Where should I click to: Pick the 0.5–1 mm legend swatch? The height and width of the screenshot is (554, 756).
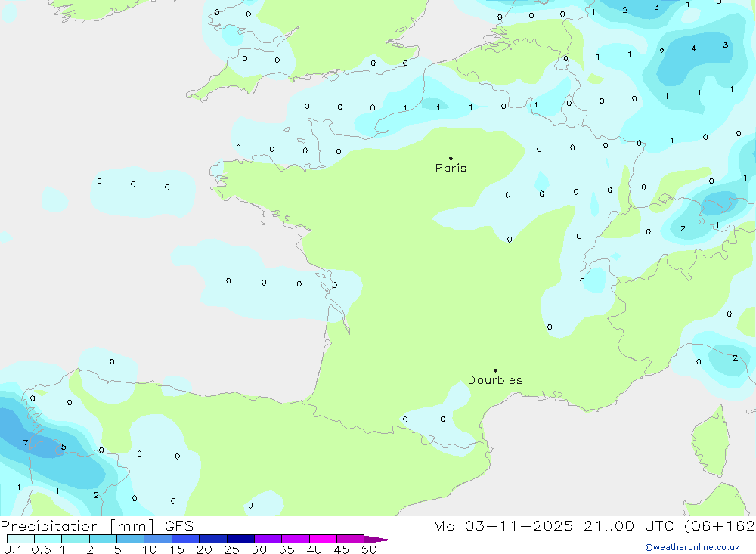click(x=48, y=539)
